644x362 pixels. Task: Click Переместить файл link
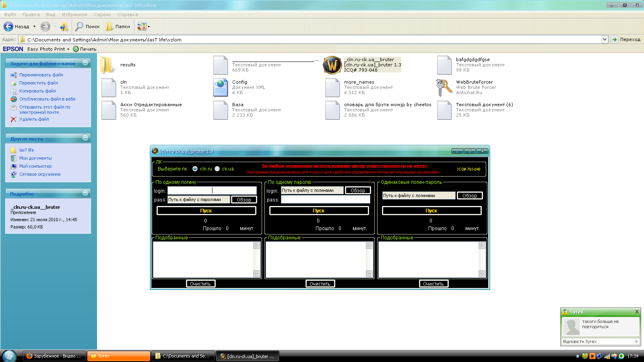[x=39, y=83]
